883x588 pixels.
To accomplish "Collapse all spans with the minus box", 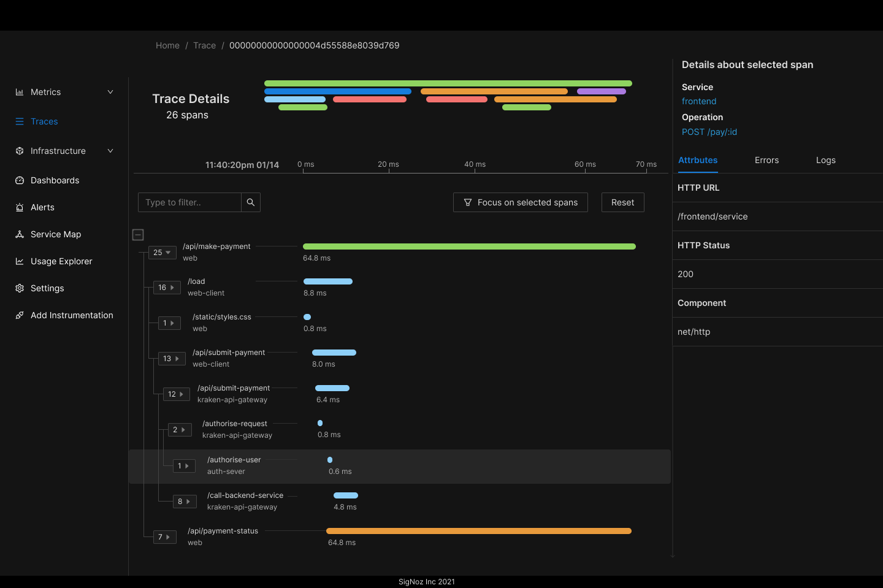I will tap(138, 235).
